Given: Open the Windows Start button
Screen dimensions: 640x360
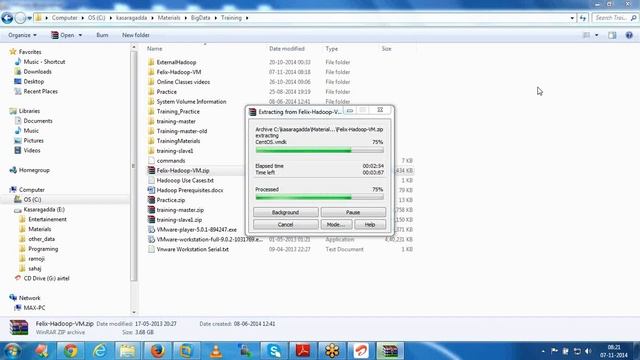Looking at the screenshot, I should point(13,351).
